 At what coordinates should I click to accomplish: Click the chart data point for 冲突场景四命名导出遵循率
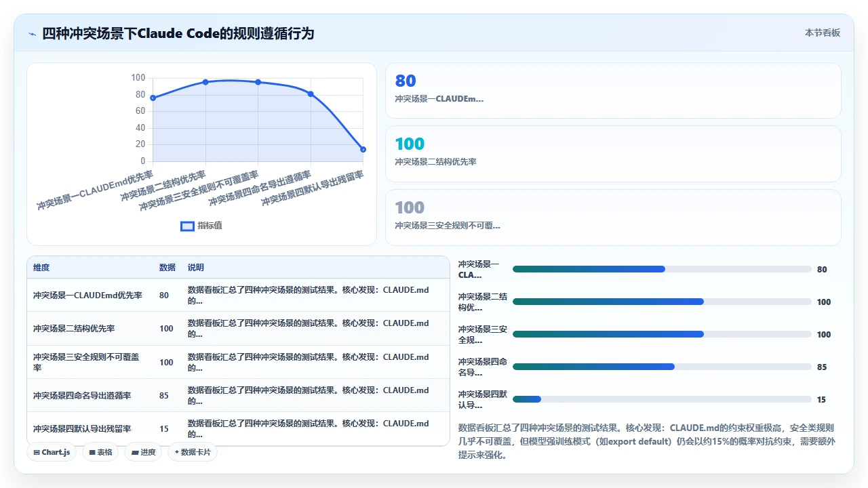coord(311,94)
